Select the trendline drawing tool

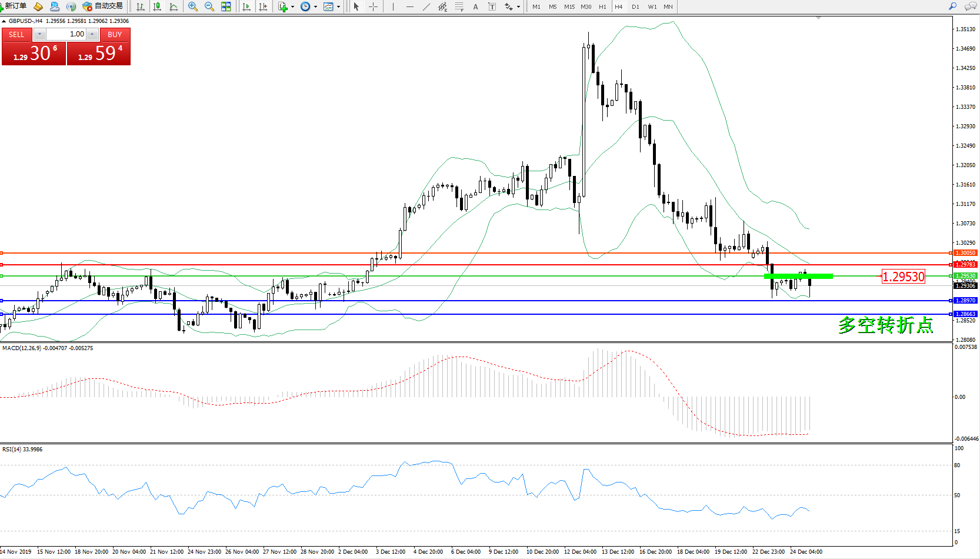426,6
